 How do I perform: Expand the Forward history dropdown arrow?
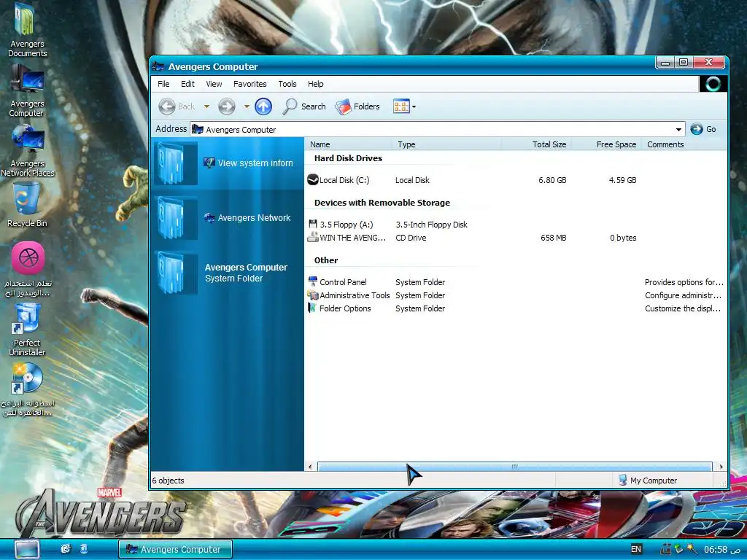[x=247, y=106]
